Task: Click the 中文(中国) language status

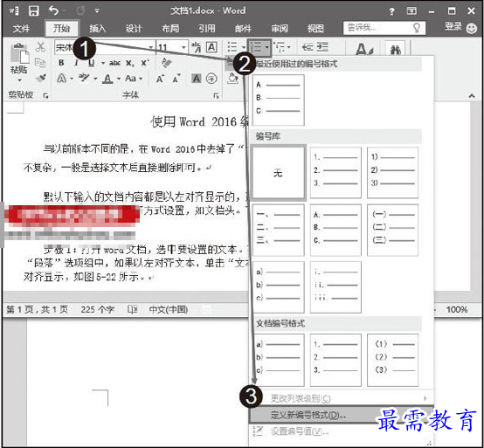Action: coord(169,309)
